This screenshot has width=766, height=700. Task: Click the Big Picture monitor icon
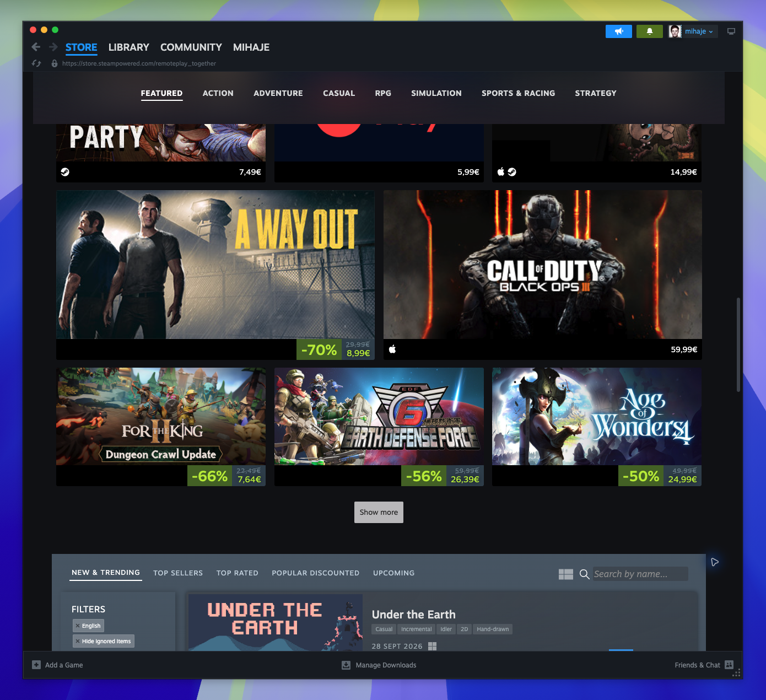point(731,31)
